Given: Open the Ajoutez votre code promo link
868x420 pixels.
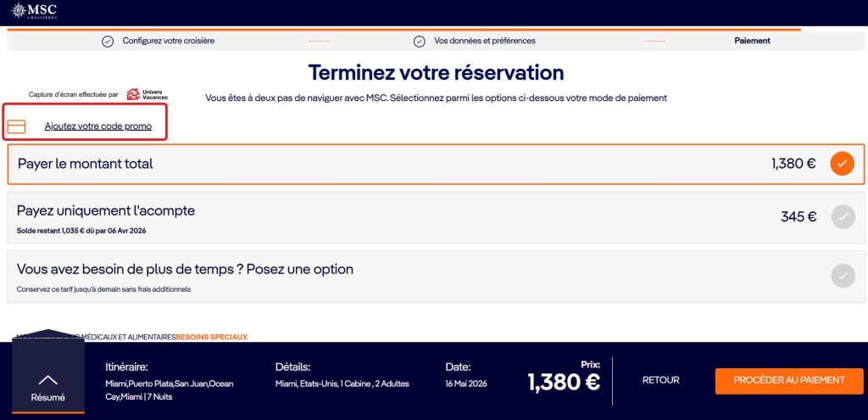Looking at the screenshot, I should tap(98, 126).
